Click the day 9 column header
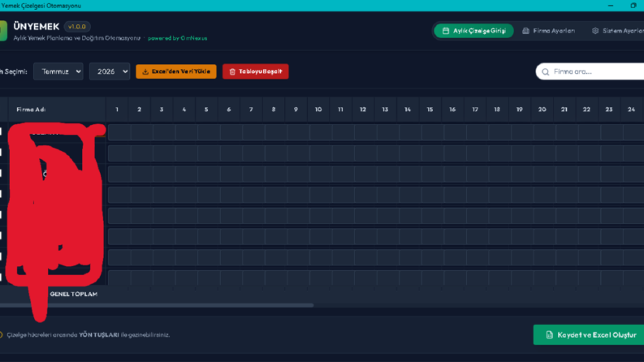644x362 pixels. point(296,110)
